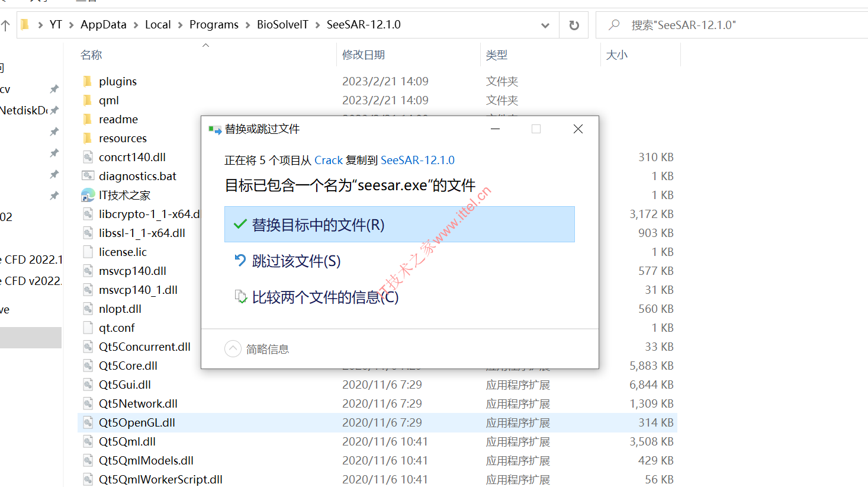Expand chevron before YT in breadcrumb
This screenshot has height=487, width=868.
coord(40,25)
